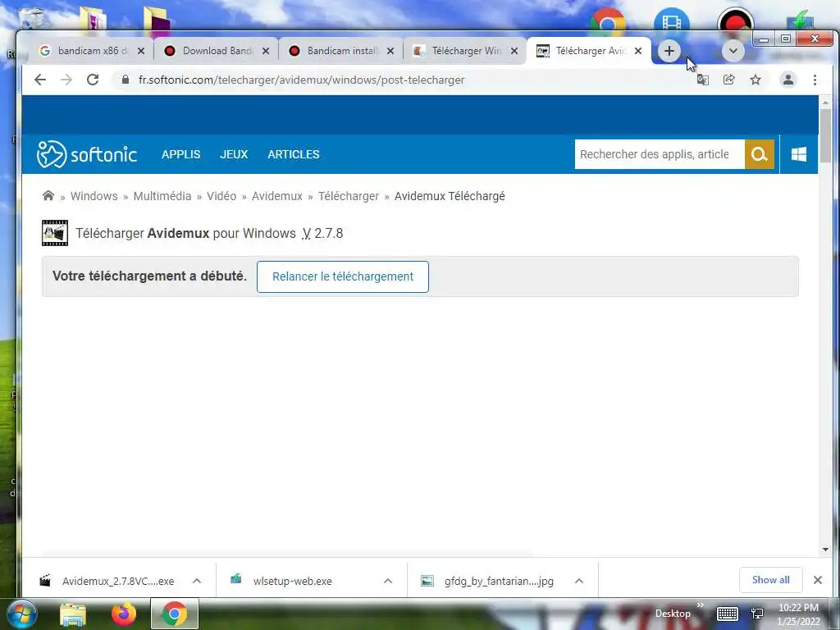Expand the tab search dropdown arrow
This screenshot has height=630, width=840.
point(733,51)
